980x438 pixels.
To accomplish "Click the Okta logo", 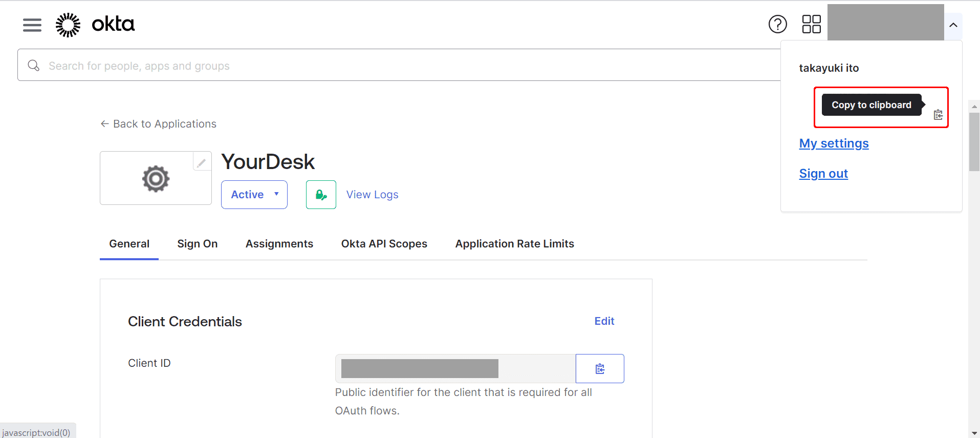I will tap(95, 25).
